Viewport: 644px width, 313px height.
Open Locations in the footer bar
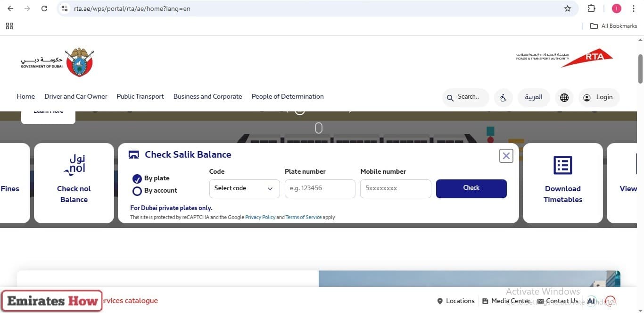click(x=456, y=301)
